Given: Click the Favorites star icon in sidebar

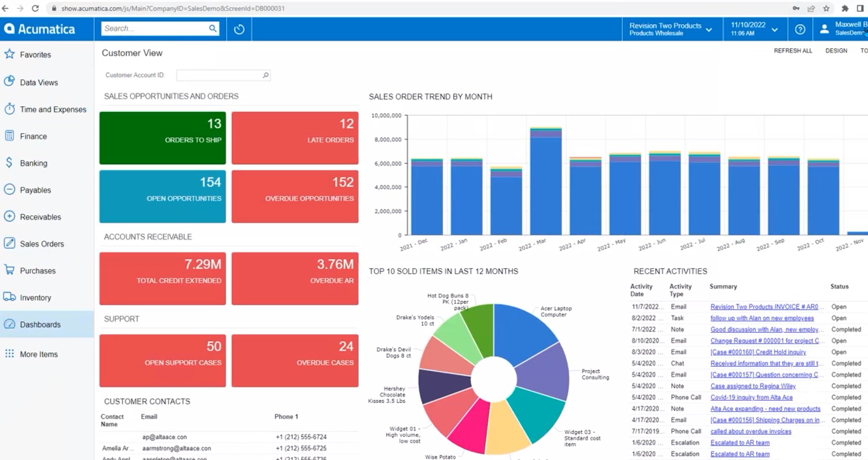Looking at the screenshot, I should point(9,54).
